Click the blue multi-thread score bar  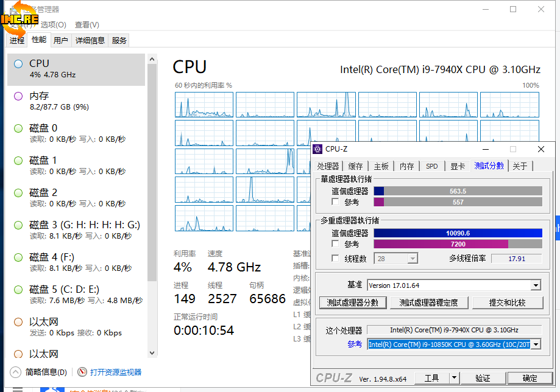click(457, 233)
